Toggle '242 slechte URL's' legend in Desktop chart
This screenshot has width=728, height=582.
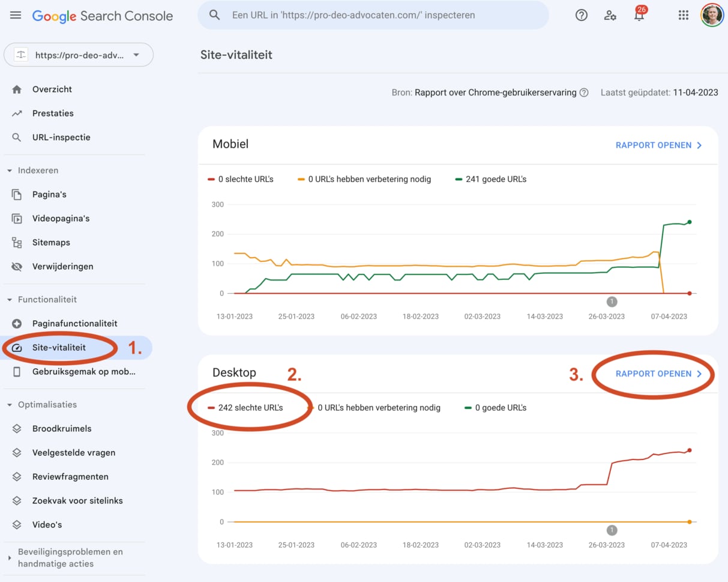pos(245,408)
